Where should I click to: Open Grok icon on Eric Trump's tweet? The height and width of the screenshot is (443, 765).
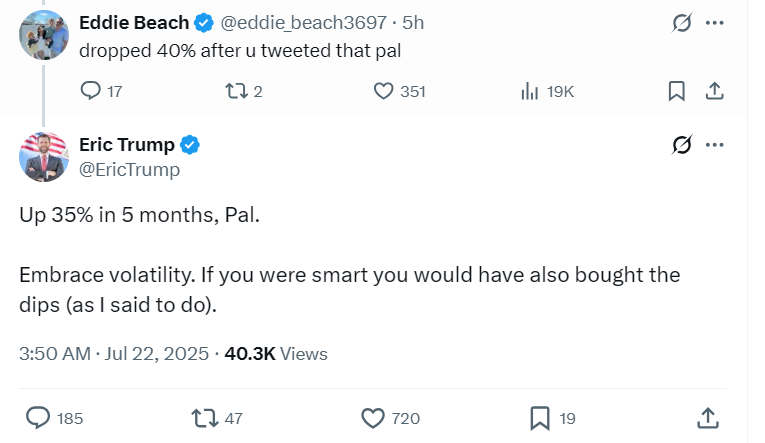[x=682, y=144]
